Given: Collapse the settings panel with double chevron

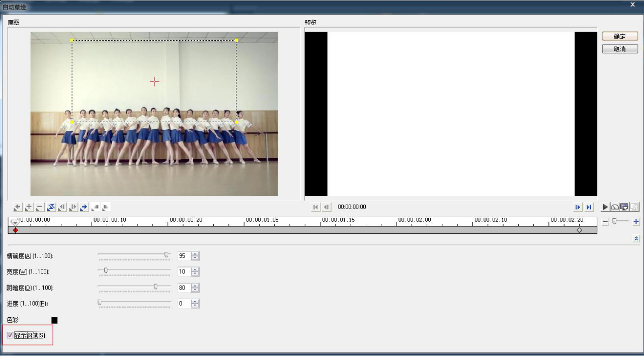Looking at the screenshot, I should point(636,239).
